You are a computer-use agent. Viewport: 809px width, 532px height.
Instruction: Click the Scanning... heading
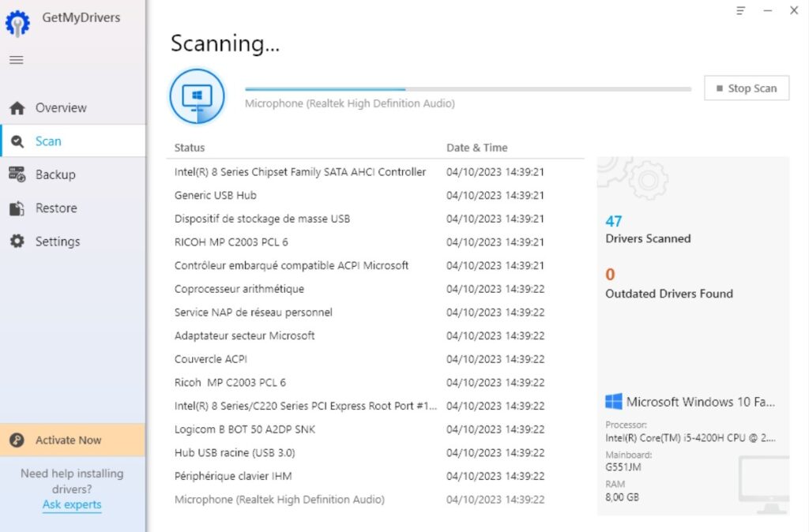[225, 43]
